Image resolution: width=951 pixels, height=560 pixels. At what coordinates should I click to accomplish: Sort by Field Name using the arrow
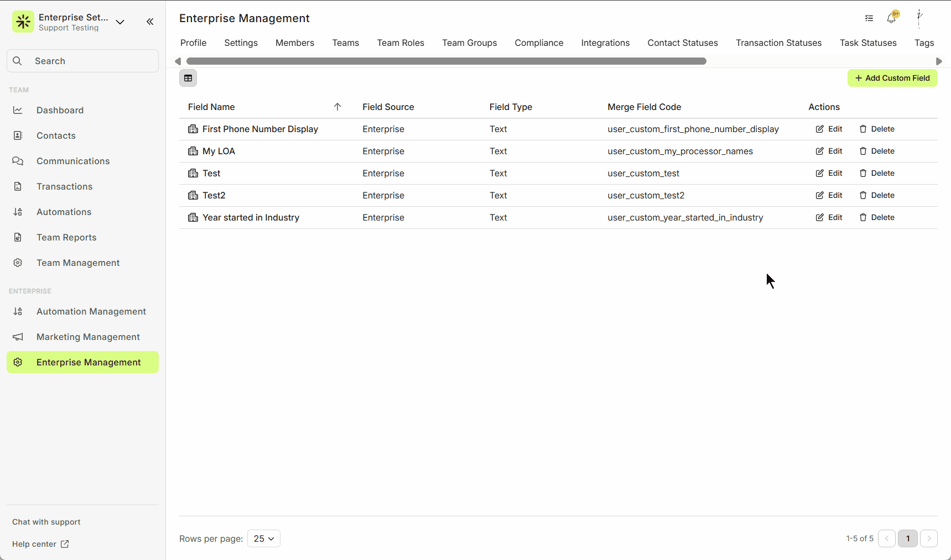tap(337, 107)
